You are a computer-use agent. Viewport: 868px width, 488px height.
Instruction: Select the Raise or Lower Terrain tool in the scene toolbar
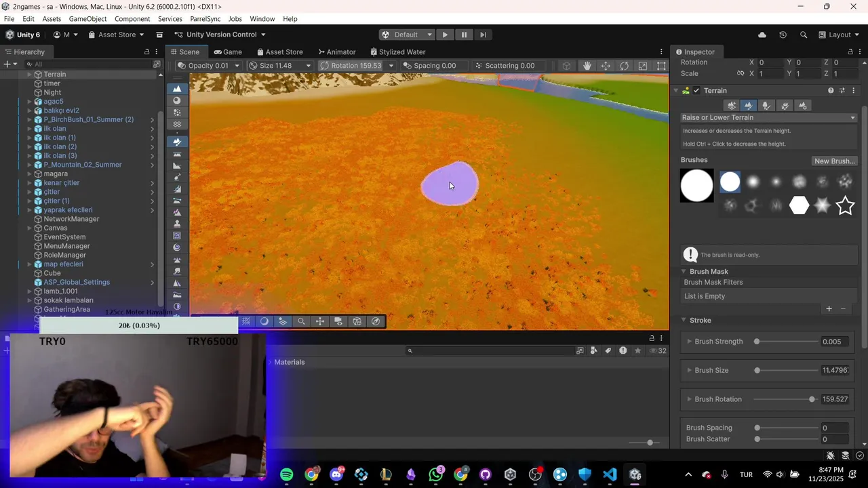point(177,142)
